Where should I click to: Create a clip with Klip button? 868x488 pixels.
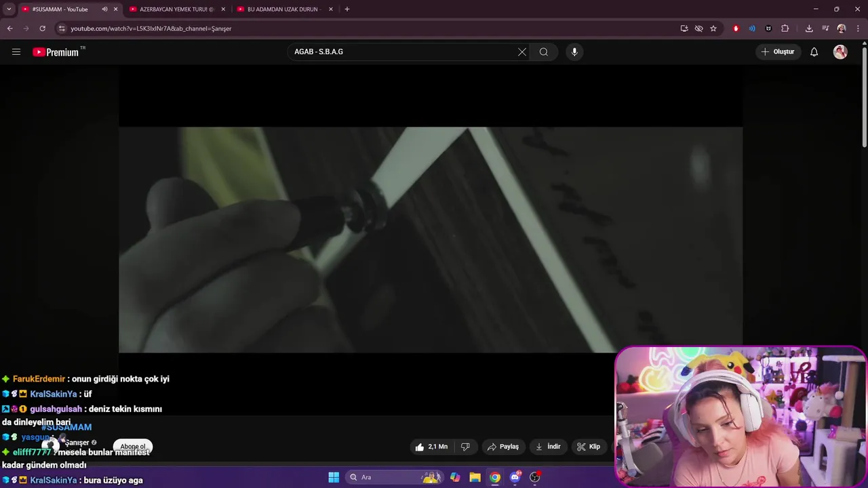pyautogui.click(x=589, y=447)
